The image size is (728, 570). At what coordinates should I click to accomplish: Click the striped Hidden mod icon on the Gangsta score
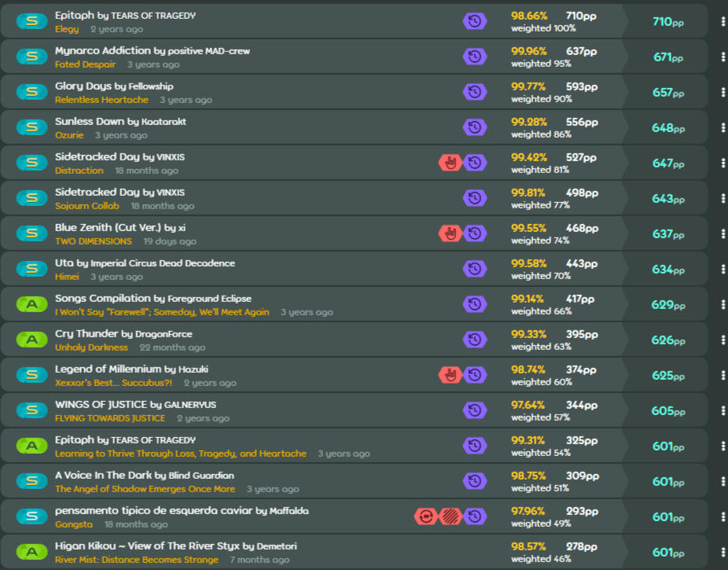tap(450, 517)
